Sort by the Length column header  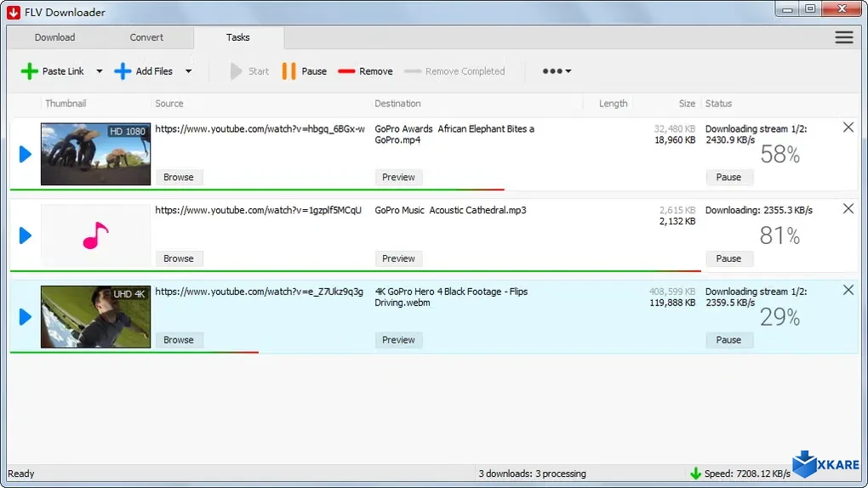tap(613, 103)
